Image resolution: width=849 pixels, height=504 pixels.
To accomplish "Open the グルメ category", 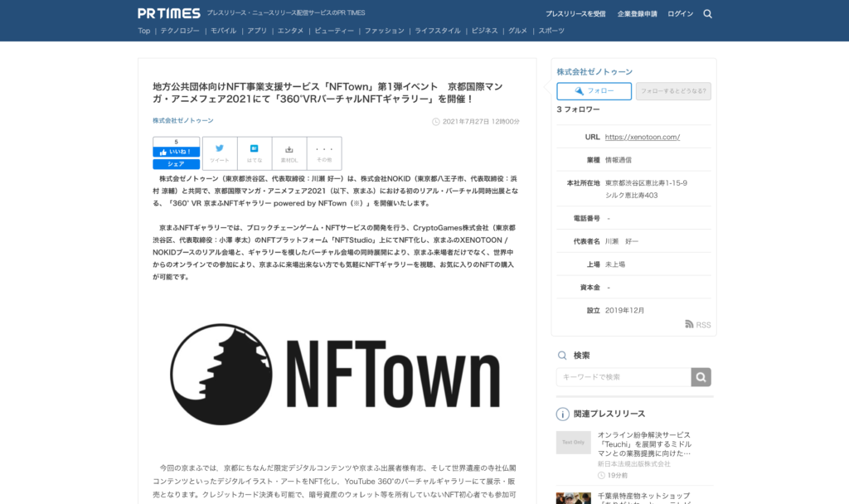I will pos(517,31).
